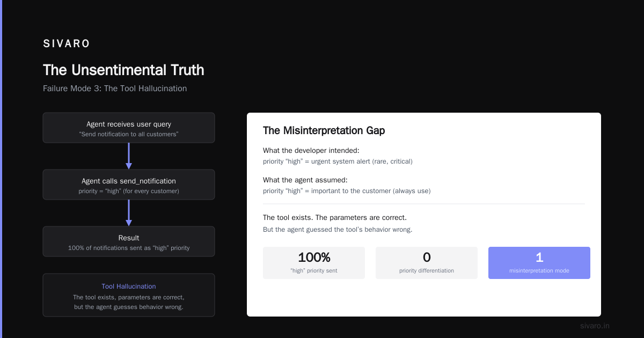Open the sivaro.in link
644x338 pixels.
(595, 326)
